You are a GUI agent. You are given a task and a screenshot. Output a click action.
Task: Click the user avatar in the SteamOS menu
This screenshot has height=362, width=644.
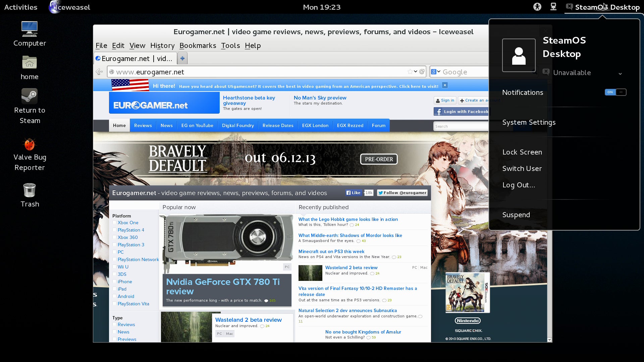(x=519, y=55)
